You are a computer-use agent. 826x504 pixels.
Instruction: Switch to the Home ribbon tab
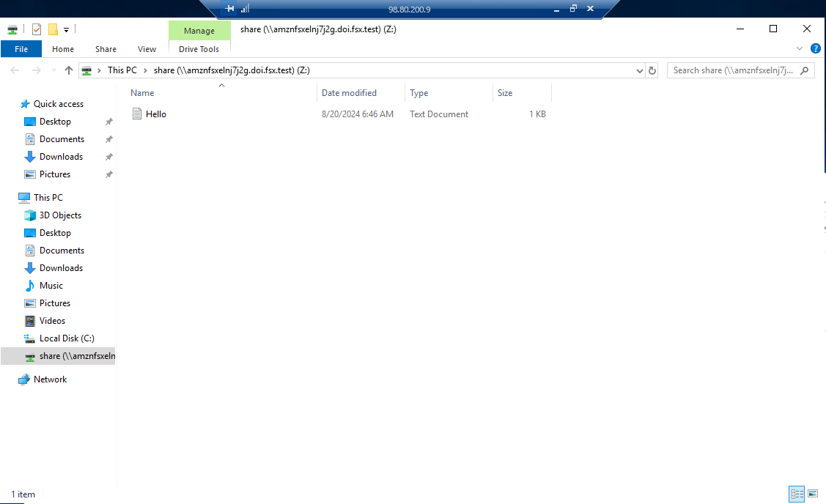63,49
